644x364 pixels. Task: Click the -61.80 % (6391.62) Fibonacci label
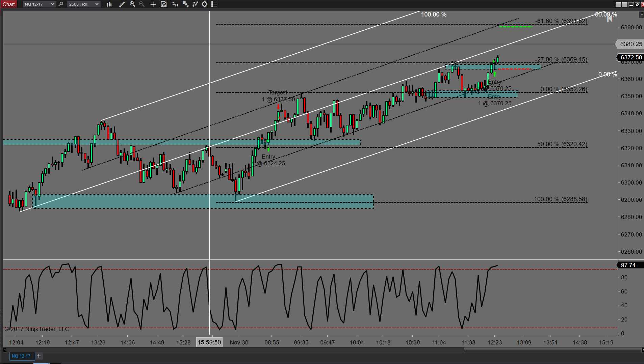[x=561, y=21]
